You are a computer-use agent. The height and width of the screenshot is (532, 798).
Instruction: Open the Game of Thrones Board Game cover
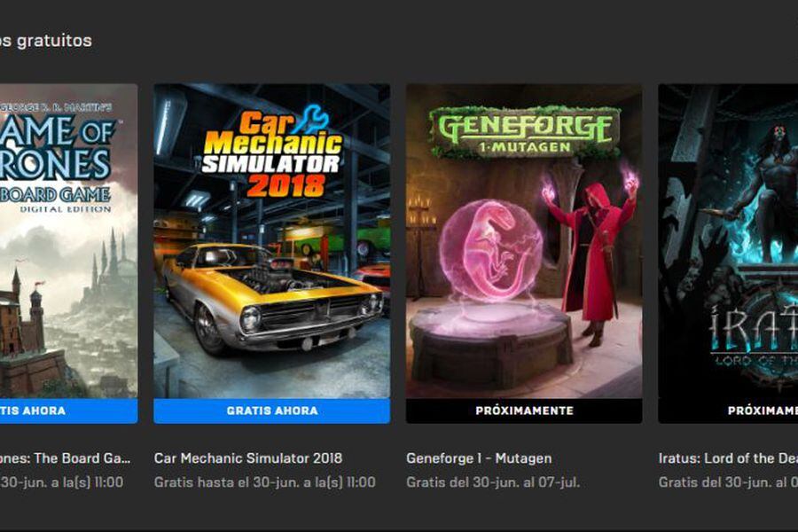[68, 241]
